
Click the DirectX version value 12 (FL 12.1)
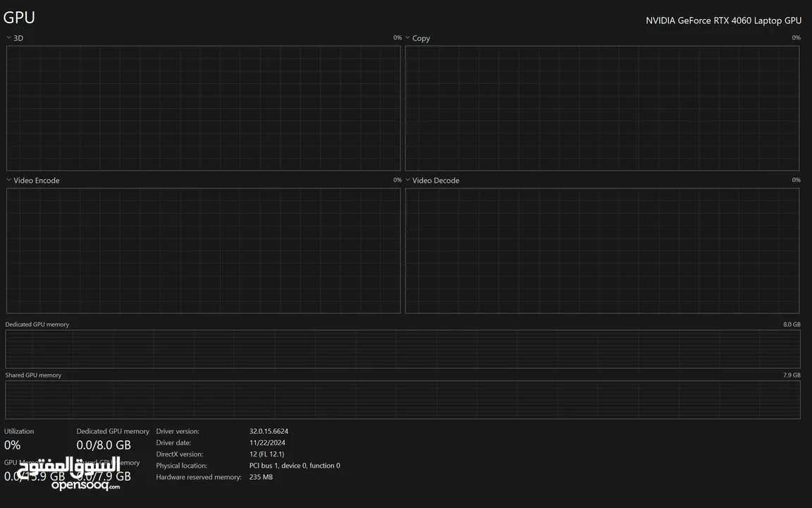click(x=266, y=454)
